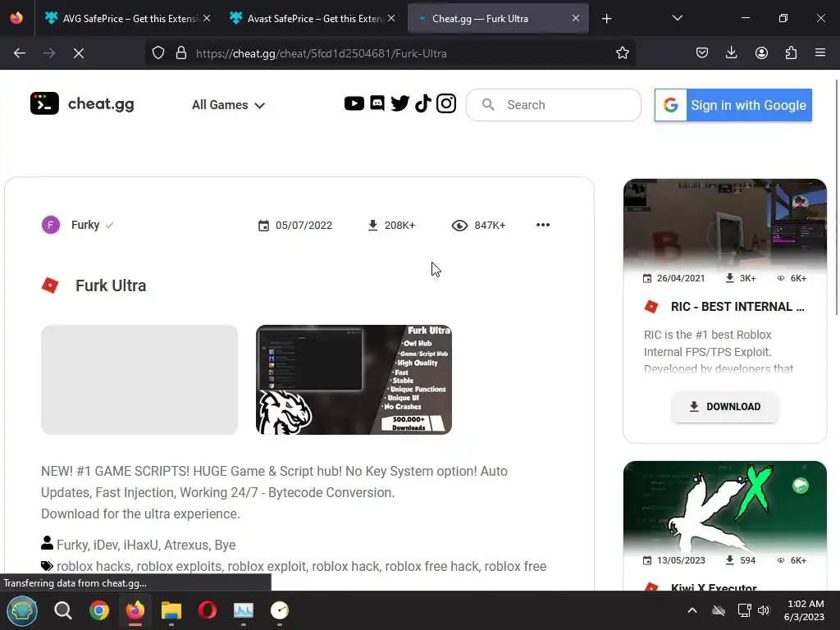
Task: Go back to previous page
Action: click(x=20, y=53)
